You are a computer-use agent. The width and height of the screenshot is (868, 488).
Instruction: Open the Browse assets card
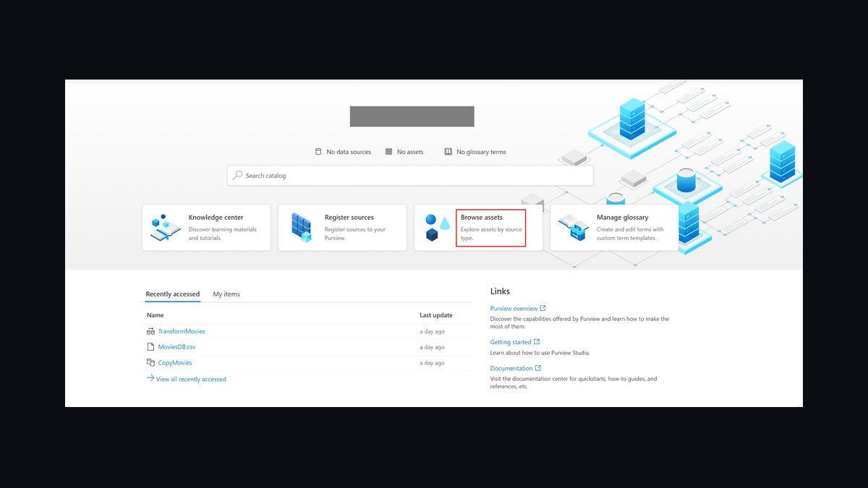(x=478, y=228)
